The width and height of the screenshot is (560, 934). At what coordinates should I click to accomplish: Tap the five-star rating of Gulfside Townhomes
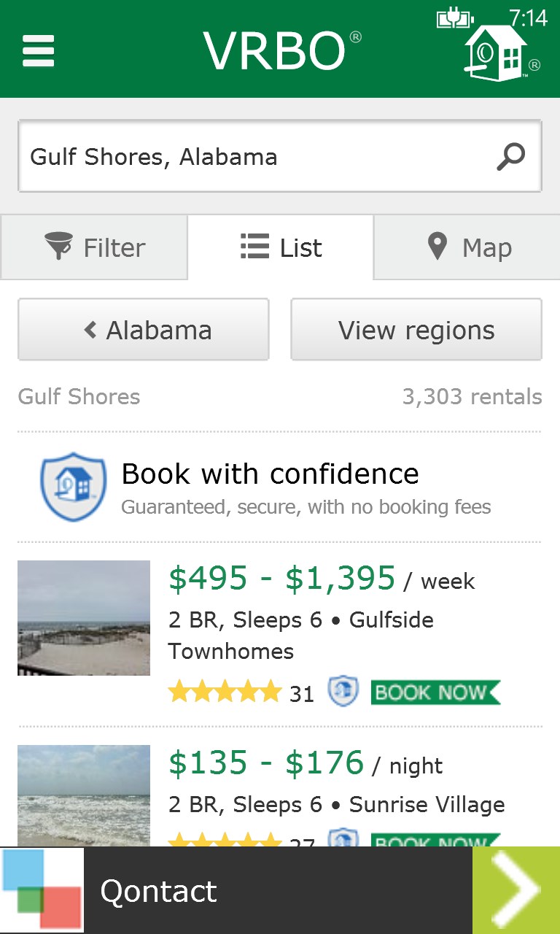[225, 691]
